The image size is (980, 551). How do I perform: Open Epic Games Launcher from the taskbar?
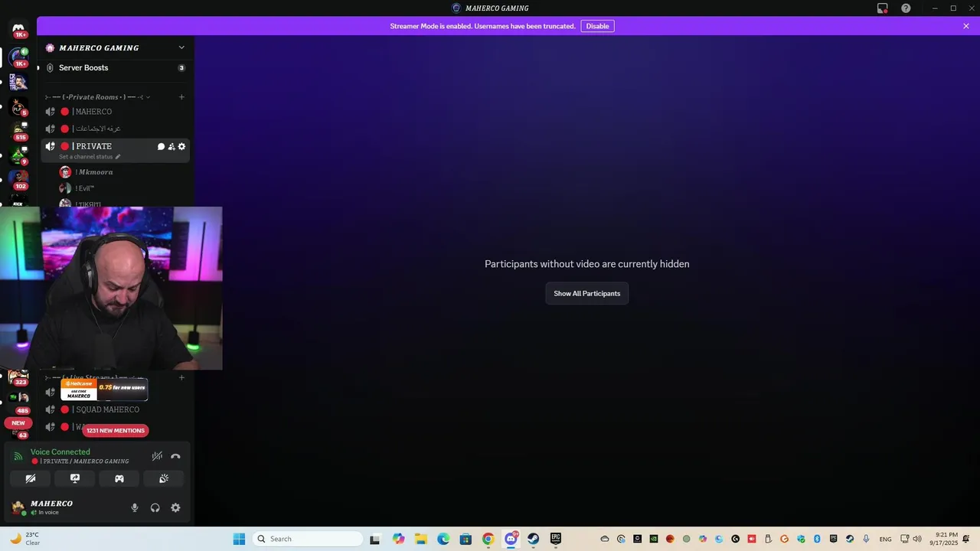[x=555, y=539]
